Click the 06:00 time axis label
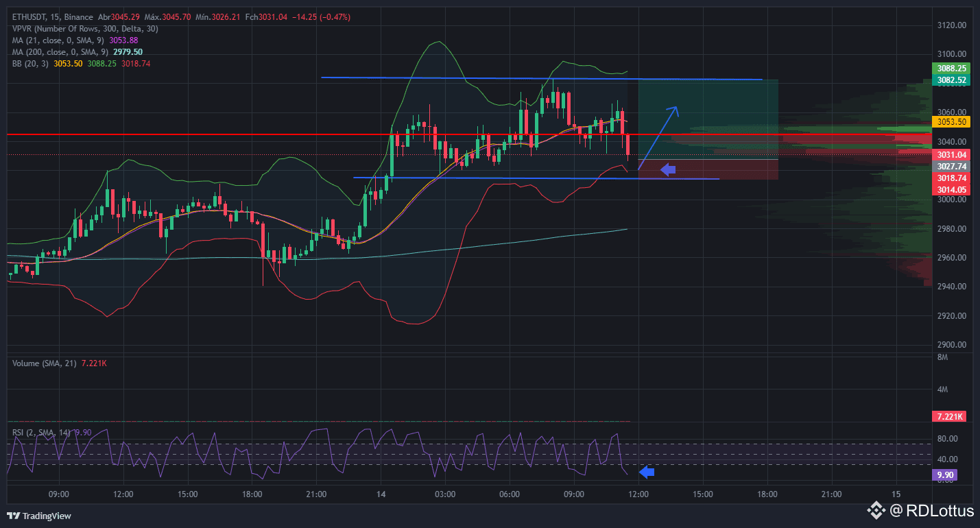 coord(510,494)
